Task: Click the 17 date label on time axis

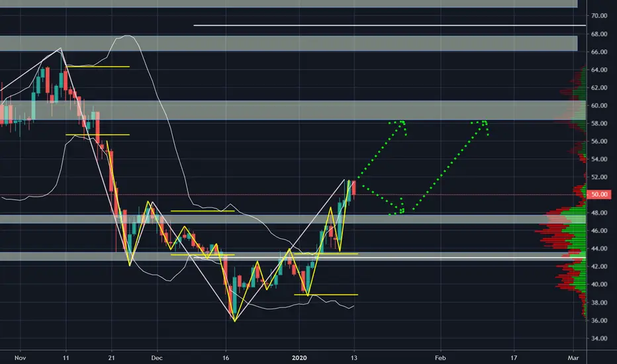Action: pyautogui.click(x=514, y=357)
